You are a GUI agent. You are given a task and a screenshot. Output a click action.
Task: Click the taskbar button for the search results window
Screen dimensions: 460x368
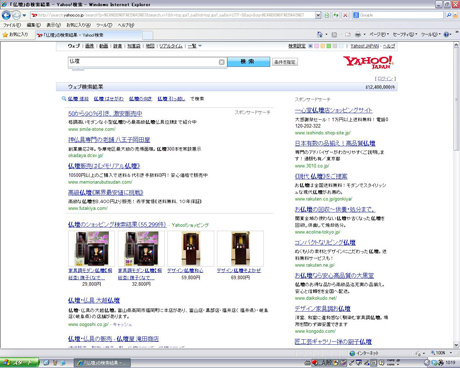click(x=102, y=363)
